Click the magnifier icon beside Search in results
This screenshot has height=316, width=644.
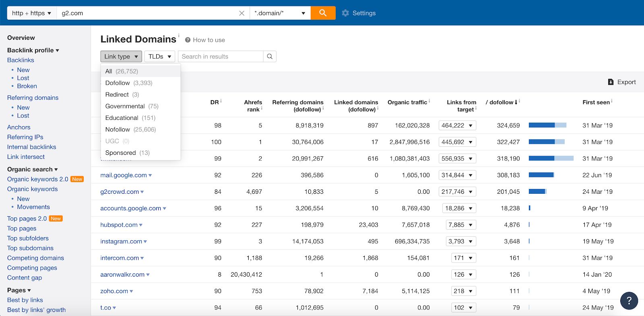(270, 56)
